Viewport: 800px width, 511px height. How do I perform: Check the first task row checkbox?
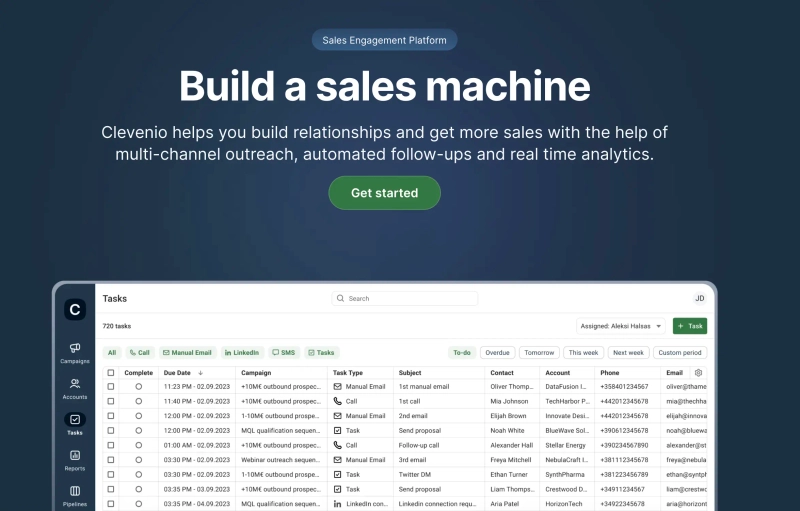point(111,386)
